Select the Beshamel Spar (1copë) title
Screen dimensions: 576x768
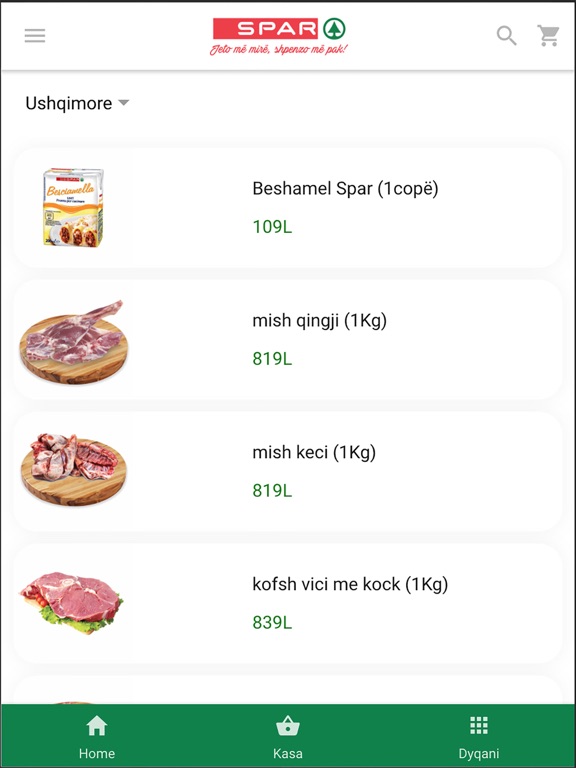[345, 189]
